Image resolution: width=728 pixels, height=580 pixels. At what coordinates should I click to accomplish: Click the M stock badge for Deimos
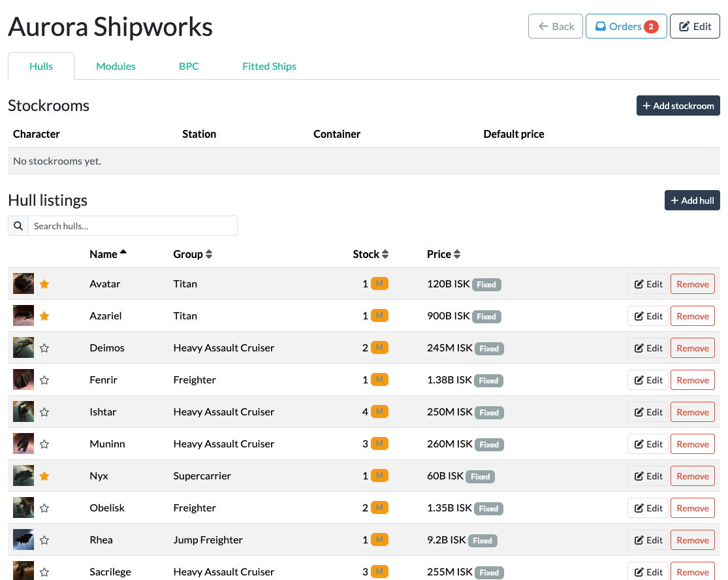[x=379, y=347]
